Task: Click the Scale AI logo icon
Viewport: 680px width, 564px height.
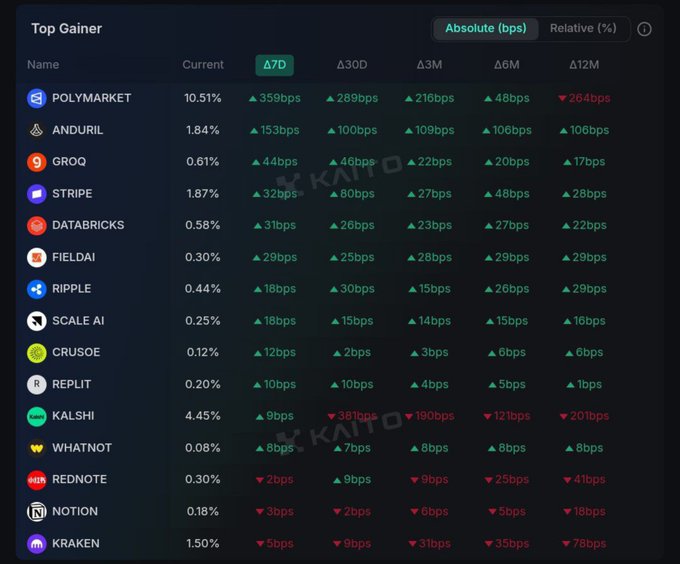Action: tap(37, 321)
